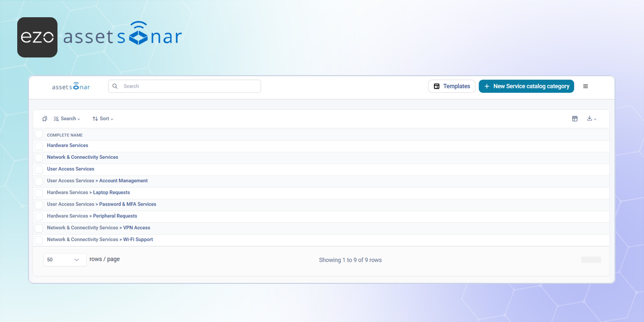
Task: Open the Hardware Services category
Action: pos(68,145)
